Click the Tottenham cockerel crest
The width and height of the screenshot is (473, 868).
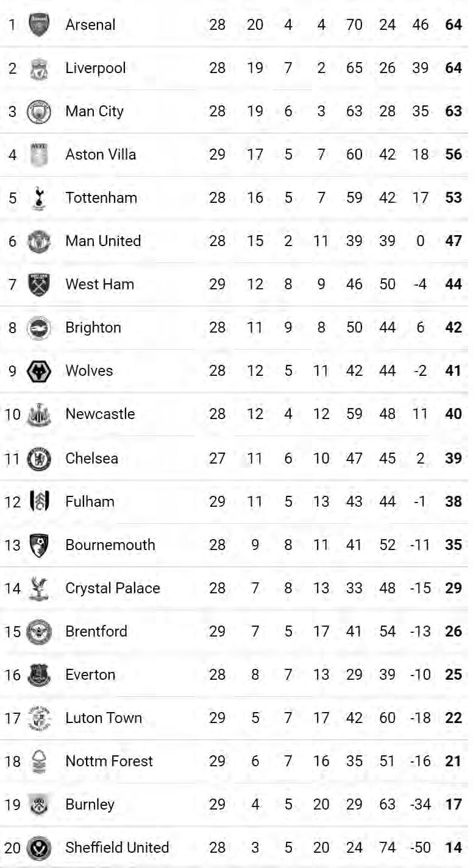[39, 198]
